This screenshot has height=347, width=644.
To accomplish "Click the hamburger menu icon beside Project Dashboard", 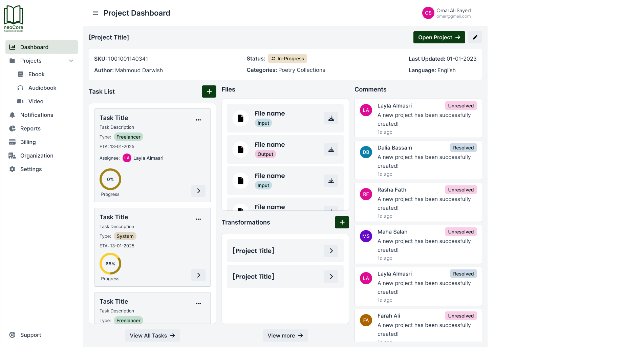I will (95, 13).
